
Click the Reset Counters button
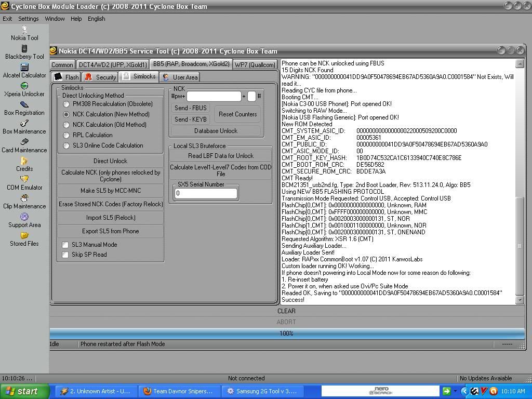click(237, 114)
